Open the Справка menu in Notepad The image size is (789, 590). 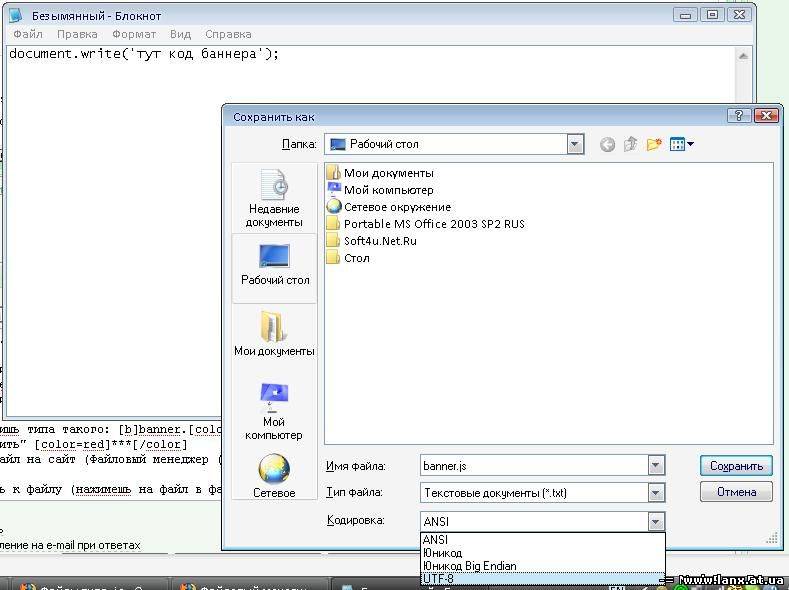[228, 34]
